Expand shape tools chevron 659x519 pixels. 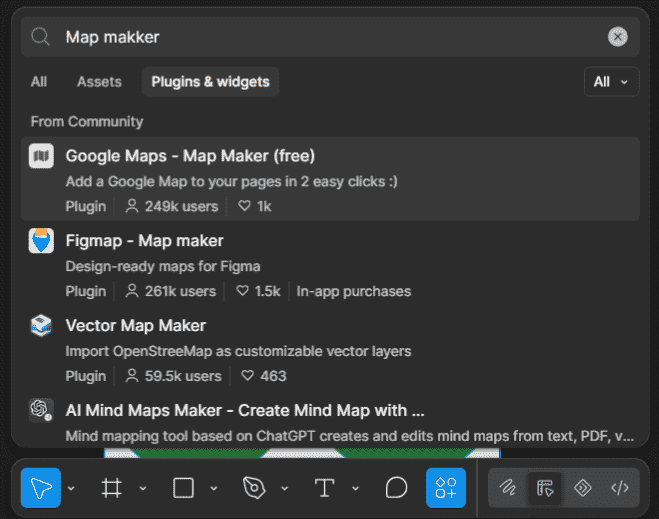tap(214, 488)
